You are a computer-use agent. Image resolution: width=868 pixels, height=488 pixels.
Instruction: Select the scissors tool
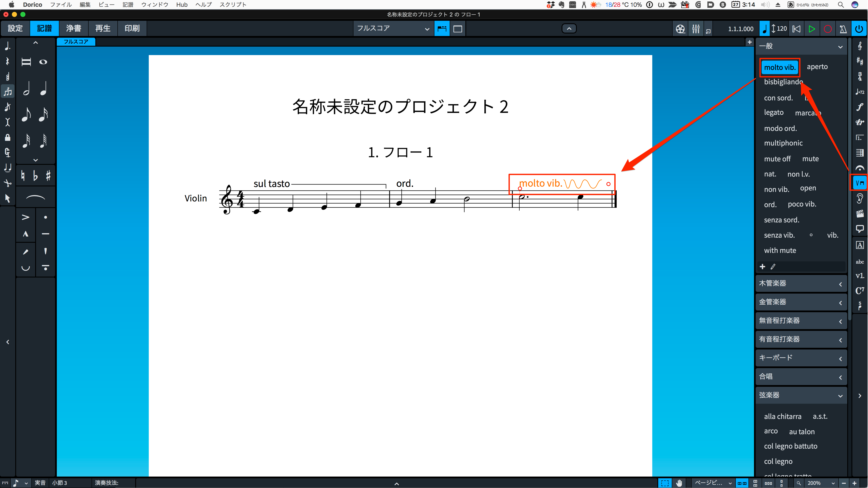point(7,183)
